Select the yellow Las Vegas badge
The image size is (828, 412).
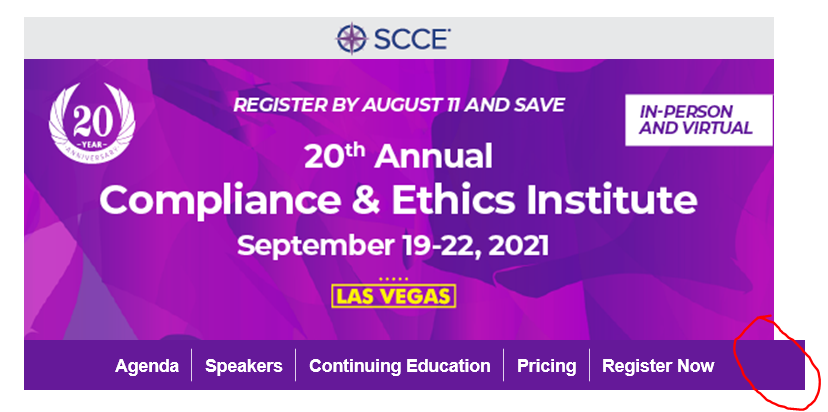393,296
